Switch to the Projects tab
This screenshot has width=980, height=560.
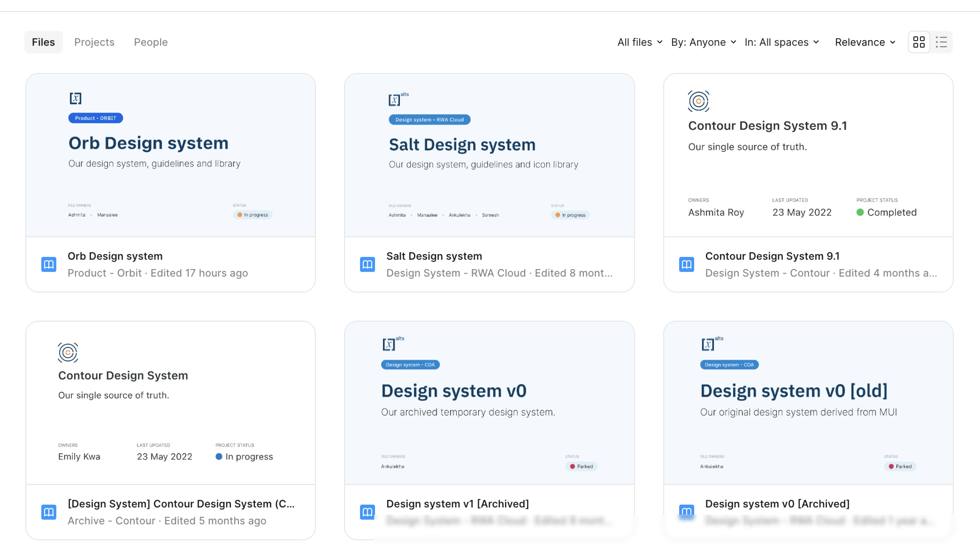94,42
